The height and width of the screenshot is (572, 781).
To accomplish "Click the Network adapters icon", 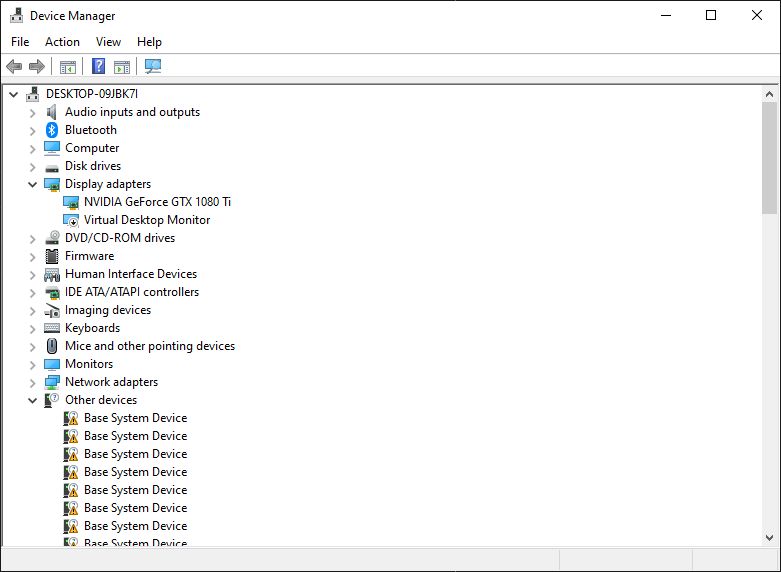I will [52, 382].
